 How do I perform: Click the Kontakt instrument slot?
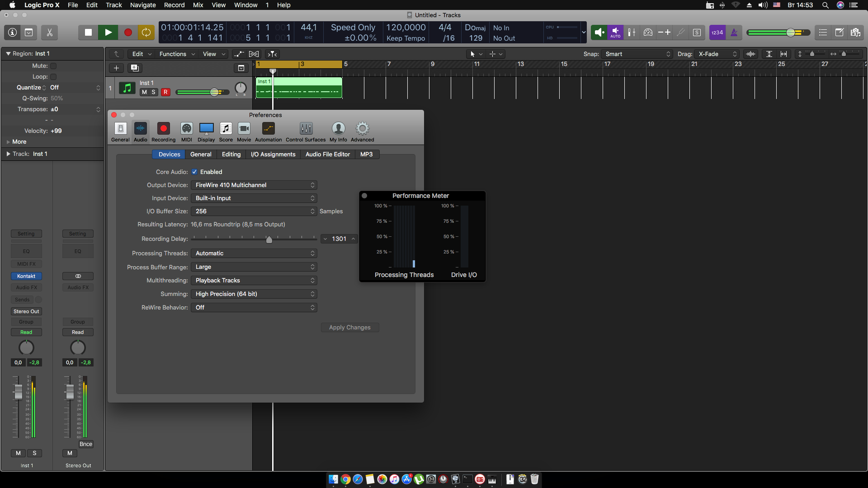(26, 276)
